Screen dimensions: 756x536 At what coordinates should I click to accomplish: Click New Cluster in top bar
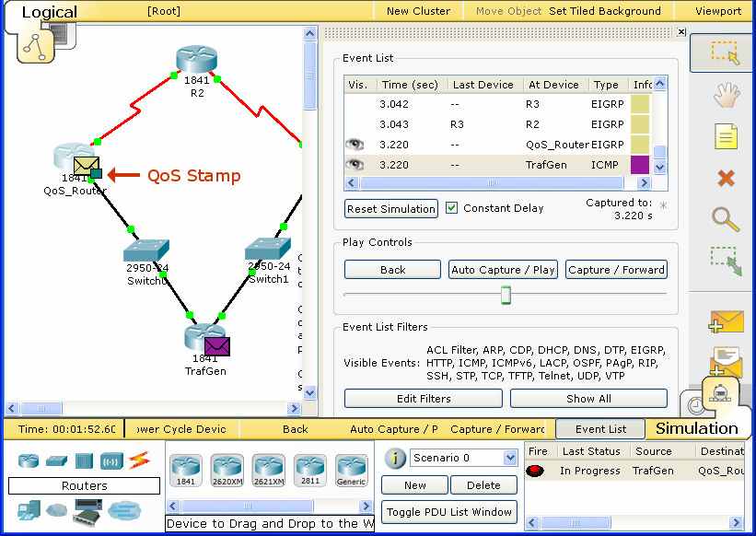(418, 11)
